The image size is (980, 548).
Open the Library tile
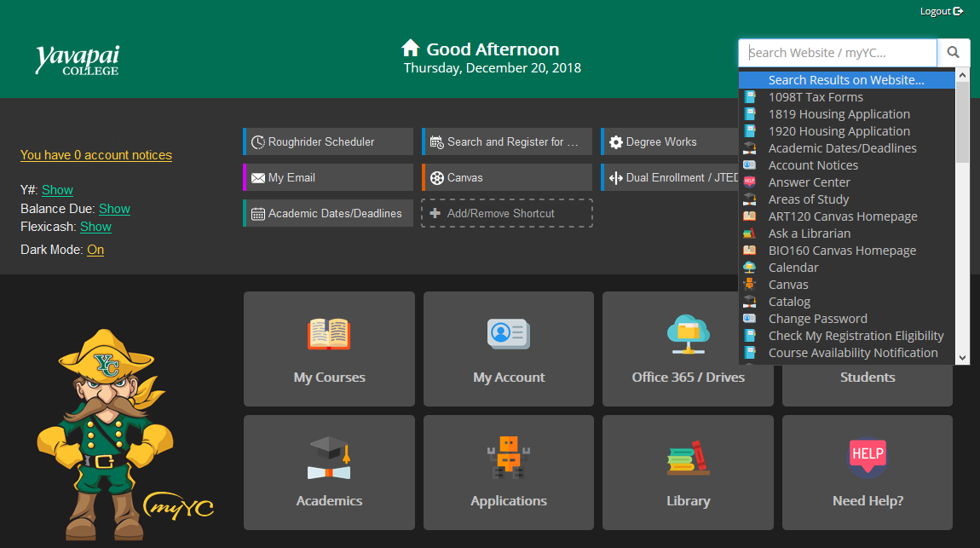[688, 472]
